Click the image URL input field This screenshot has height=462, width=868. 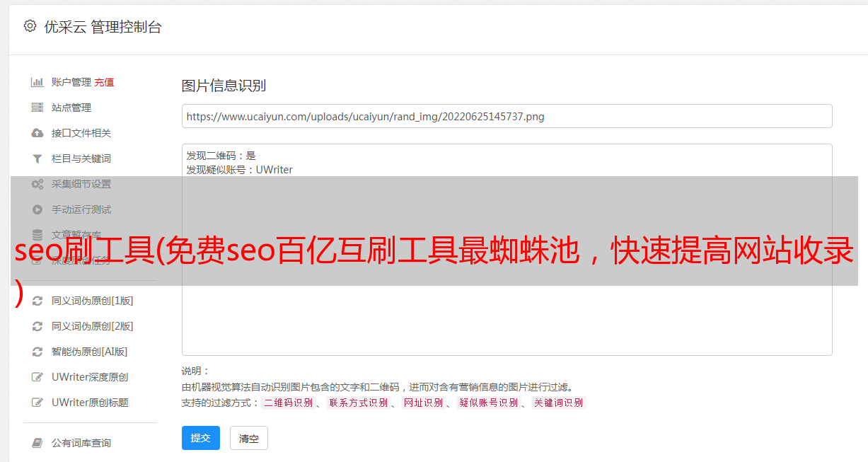click(x=507, y=116)
